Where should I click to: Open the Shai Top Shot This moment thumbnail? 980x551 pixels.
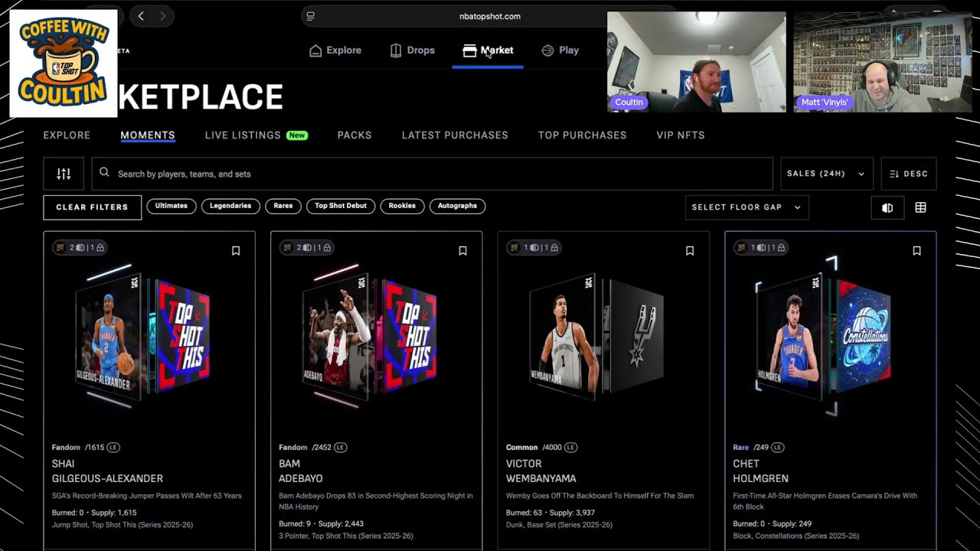tap(143, 335)
